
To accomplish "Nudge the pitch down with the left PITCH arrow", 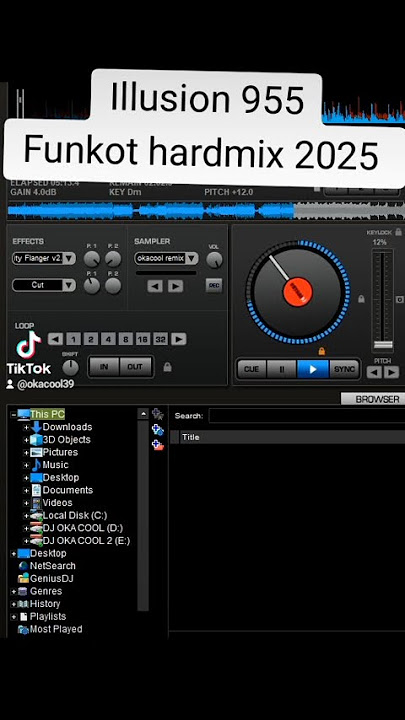I will [374, 372].
